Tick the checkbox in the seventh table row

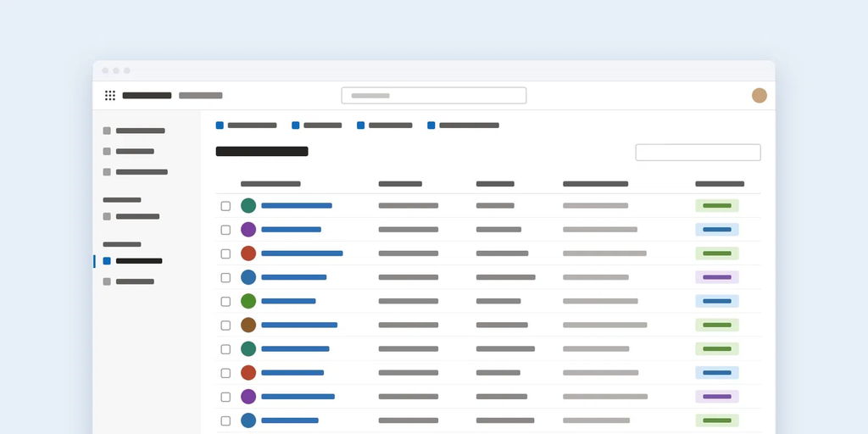225,348
